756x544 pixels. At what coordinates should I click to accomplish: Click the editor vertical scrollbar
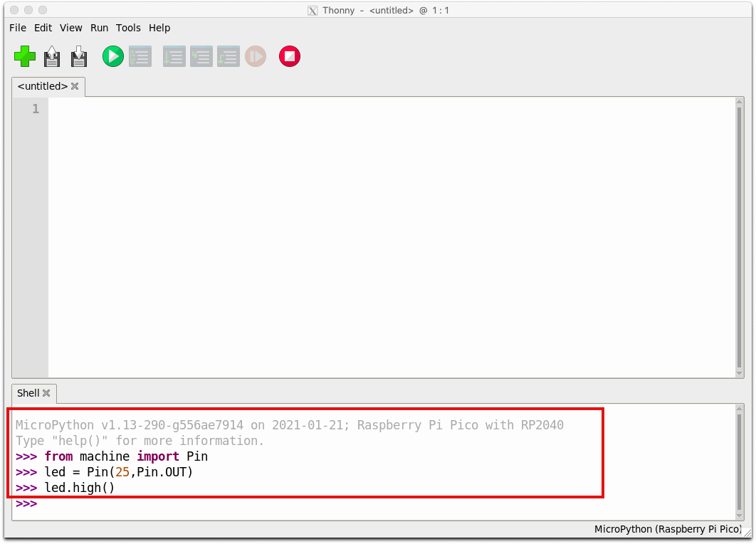(x=739, y=237)
